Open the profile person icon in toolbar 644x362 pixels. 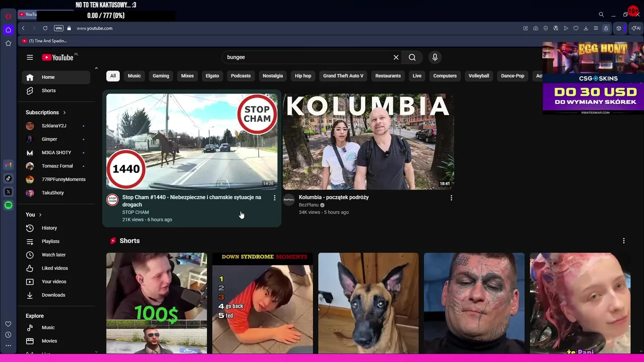pos(606,28)
